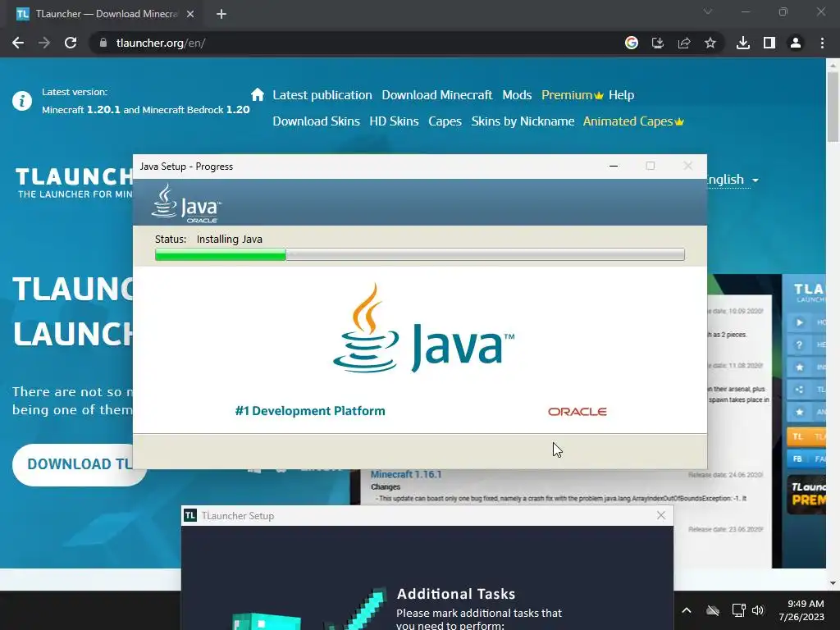Click the Minecraft 1.16.1 heading on page
840x630 pixels.
pos(405,474)
